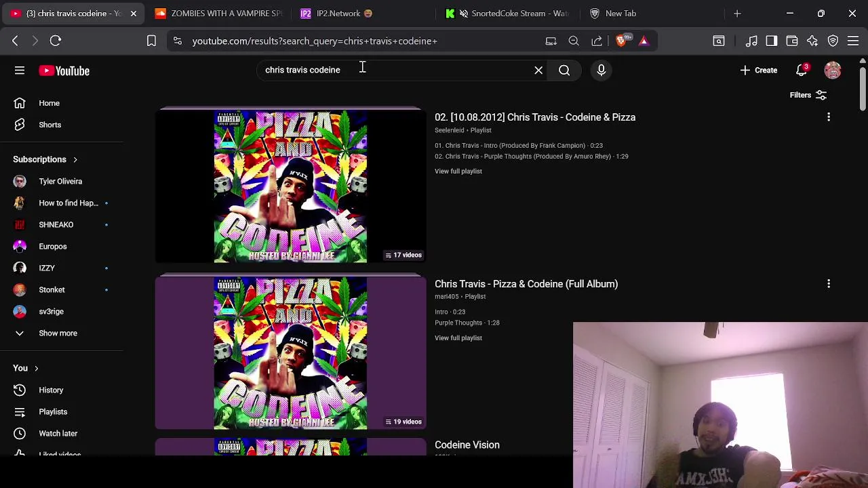Open Codeine Vision result title

tap(467, 445)
